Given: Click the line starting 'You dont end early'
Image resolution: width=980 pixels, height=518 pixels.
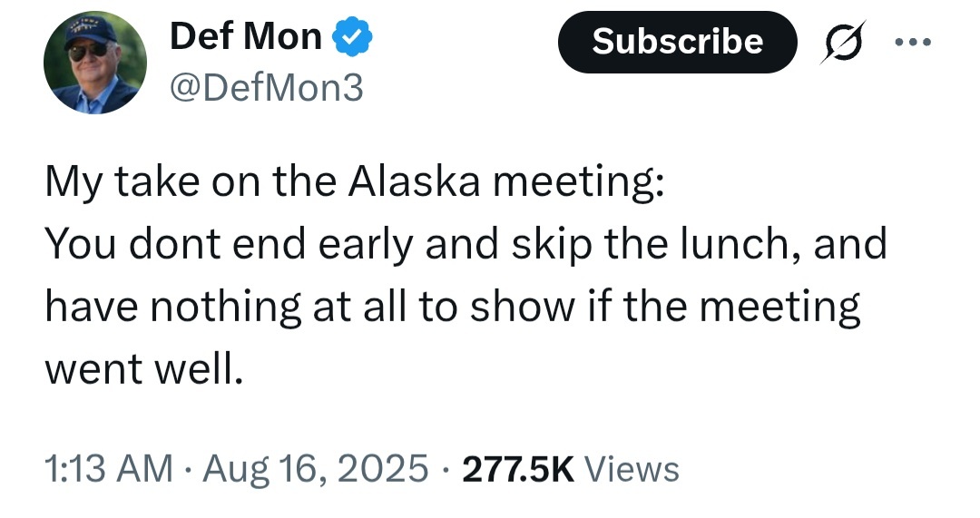Looking at the screenshot, I should [465, 245].
